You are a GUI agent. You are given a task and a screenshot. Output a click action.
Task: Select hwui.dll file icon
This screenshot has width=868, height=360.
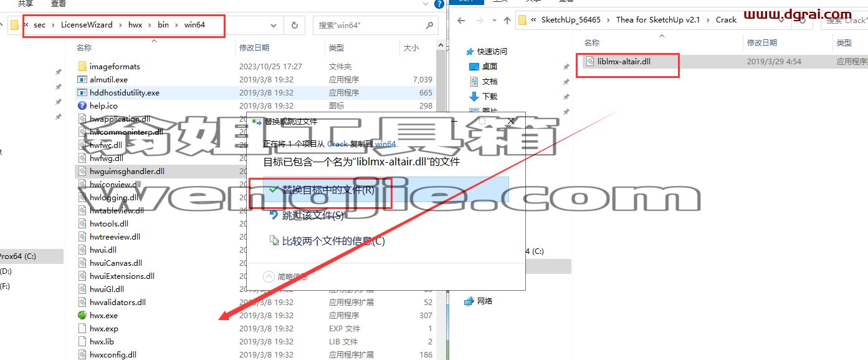point(82,250)
